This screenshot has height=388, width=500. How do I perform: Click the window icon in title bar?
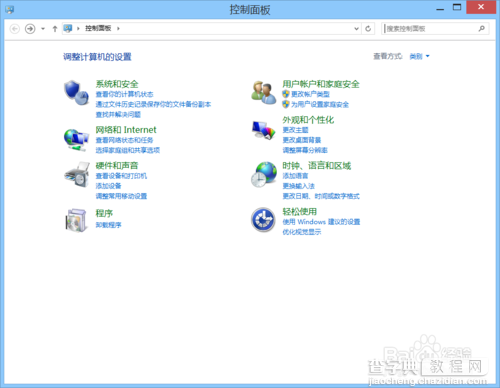click(10, 9)
